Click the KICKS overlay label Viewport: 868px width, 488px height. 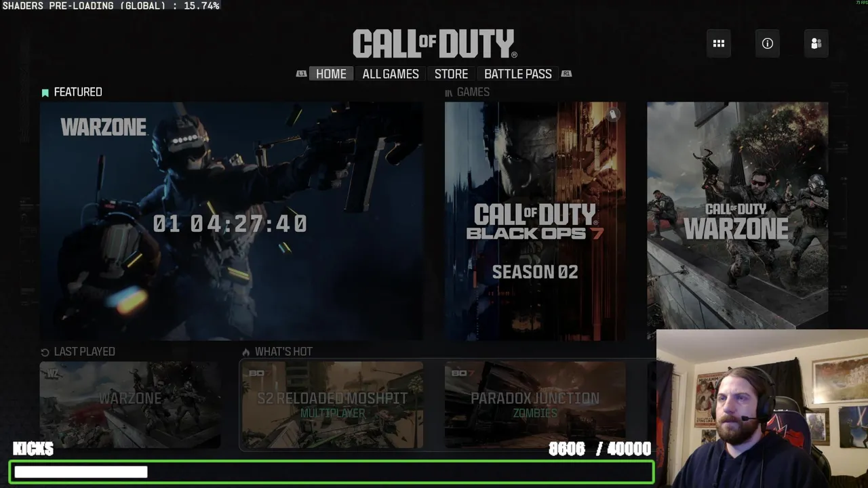coord(33,449)
